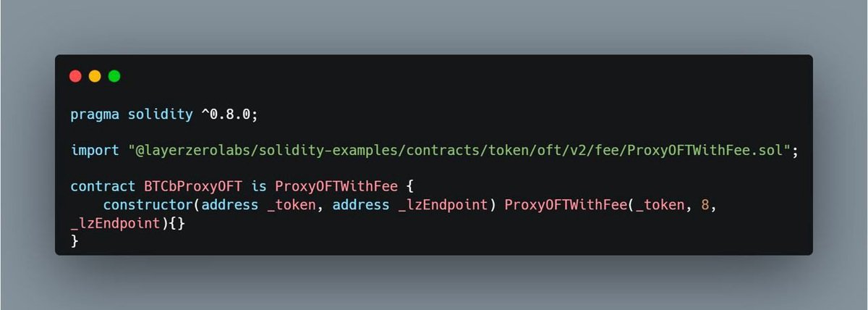Click the green maximize dot
Viewport: 868px width, 310px height.
point(114,76)
